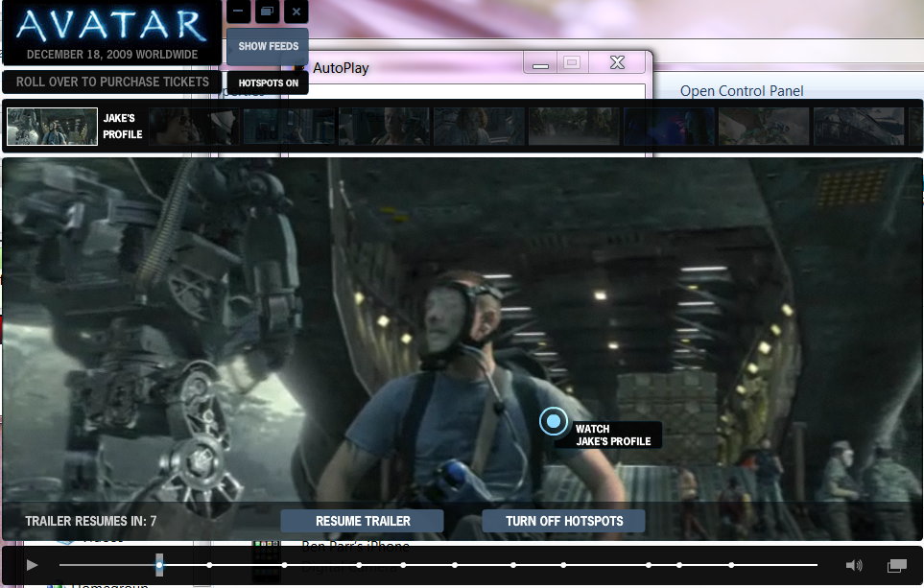Switch to fullscreen with bottom-right screen icon

(897, 566)
